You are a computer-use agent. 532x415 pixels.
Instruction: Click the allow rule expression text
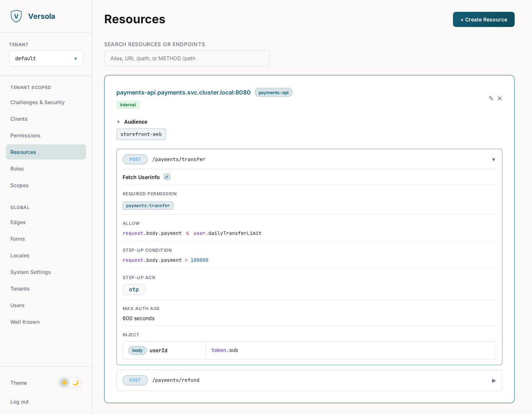click(192, 233)
